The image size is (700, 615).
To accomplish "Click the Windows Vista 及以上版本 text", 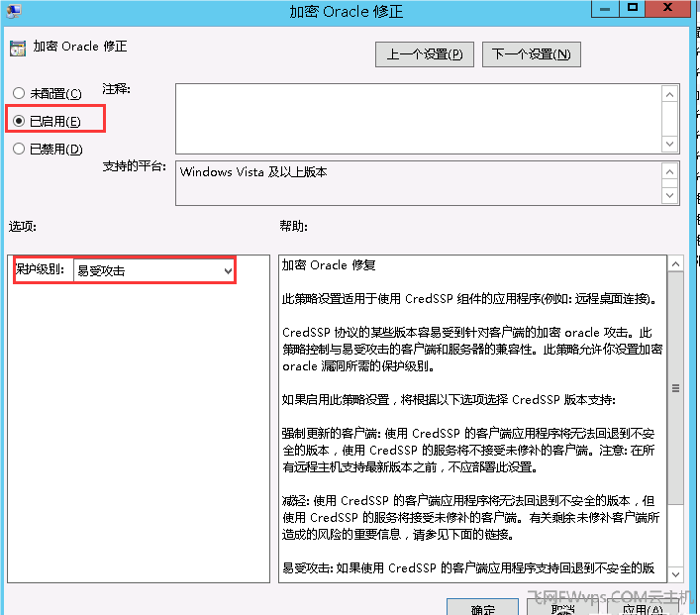I will coord(253,172).
